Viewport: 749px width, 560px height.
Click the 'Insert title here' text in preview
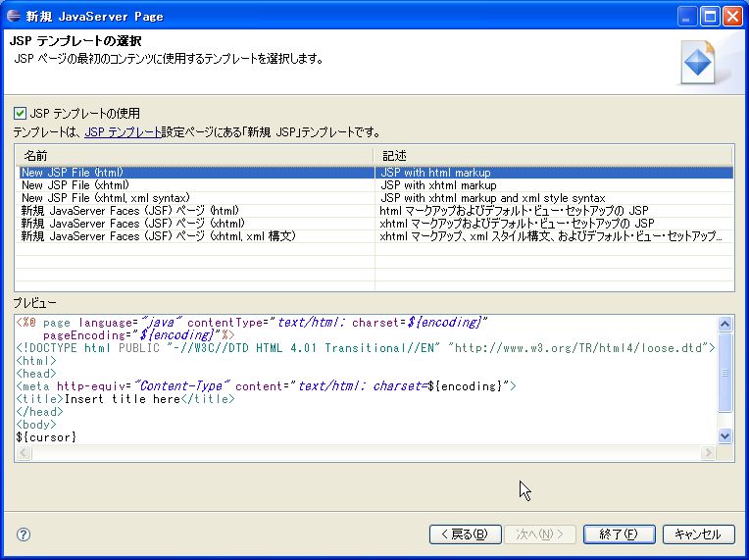point(122,399)
